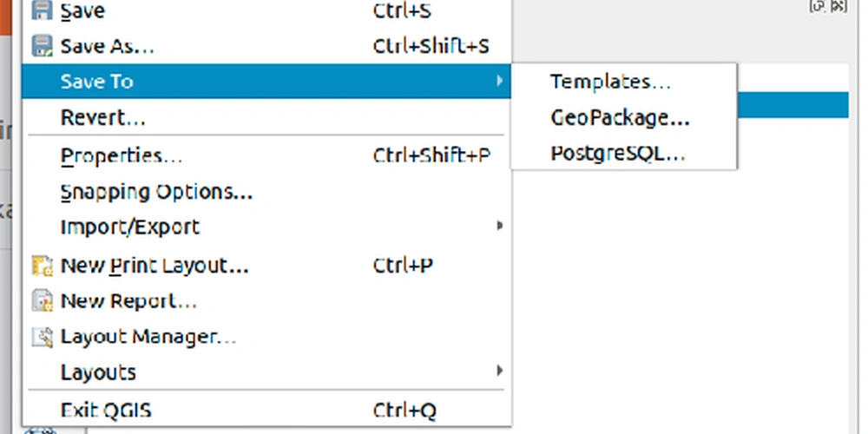Click the Layout Manager icon
Screen dimensions: 868x434
[42, 337]
